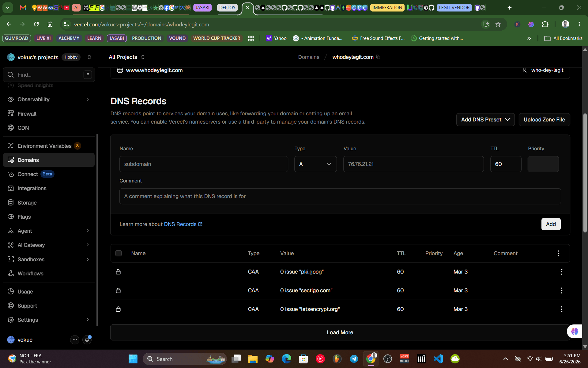Click the Windows Start button
This screenshot has height=368, width=588.
[x=133, y=359]
